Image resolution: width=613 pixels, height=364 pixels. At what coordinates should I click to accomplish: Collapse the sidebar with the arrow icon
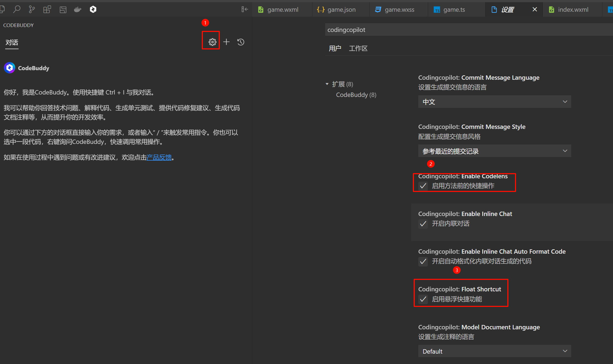tap(245, 10)
